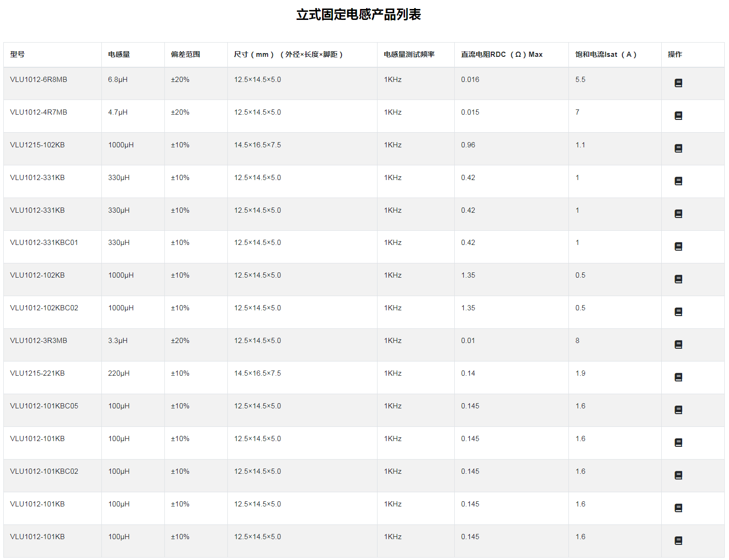Click the model name VLU1012-6R8MB
Screen dimensions: 729x560
[38, 80]
